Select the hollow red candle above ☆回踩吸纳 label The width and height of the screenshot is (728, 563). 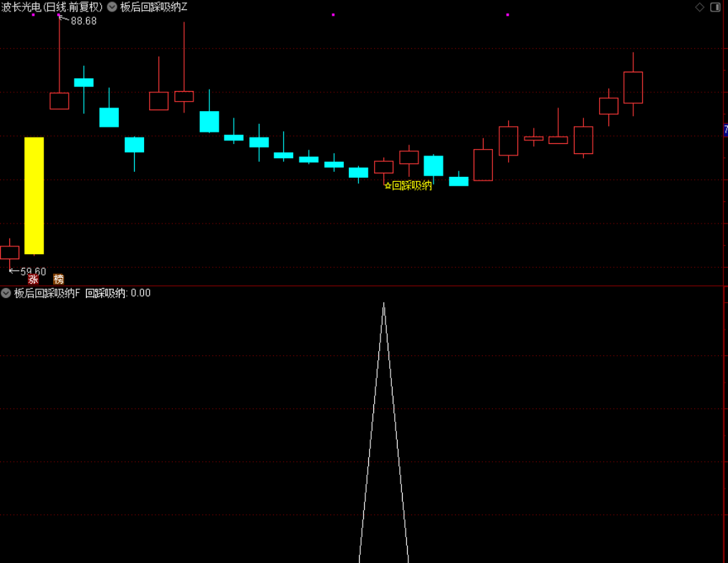(384, 167)
